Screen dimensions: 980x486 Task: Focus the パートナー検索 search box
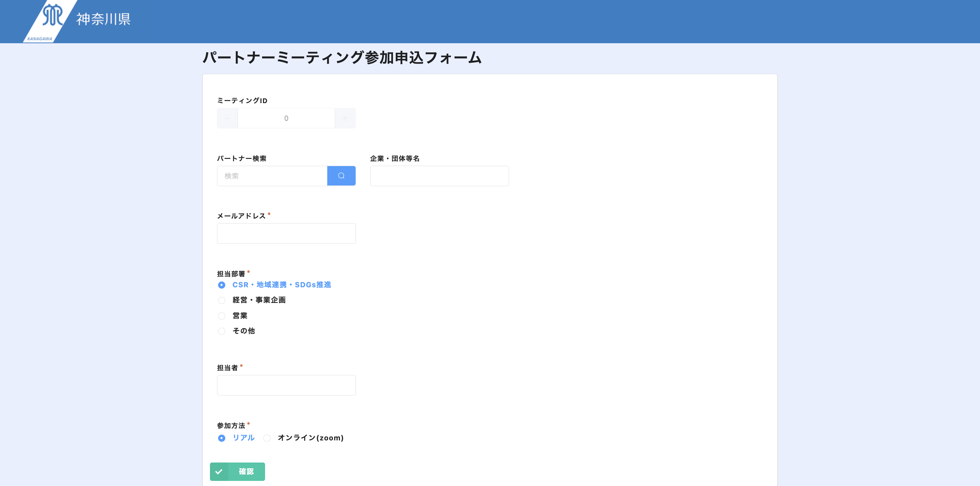pos(272,176)
